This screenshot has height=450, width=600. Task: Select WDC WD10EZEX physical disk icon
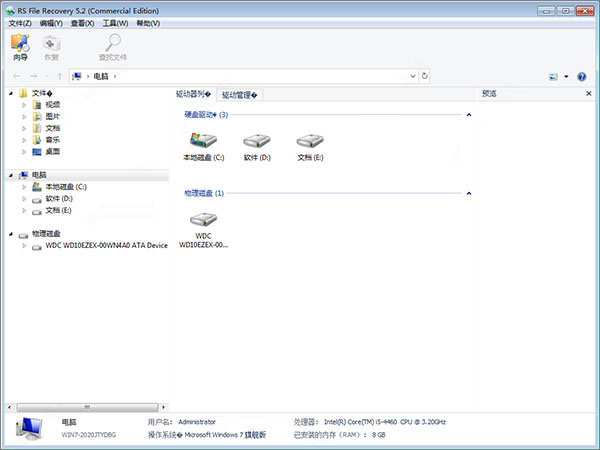pos(204,230)
